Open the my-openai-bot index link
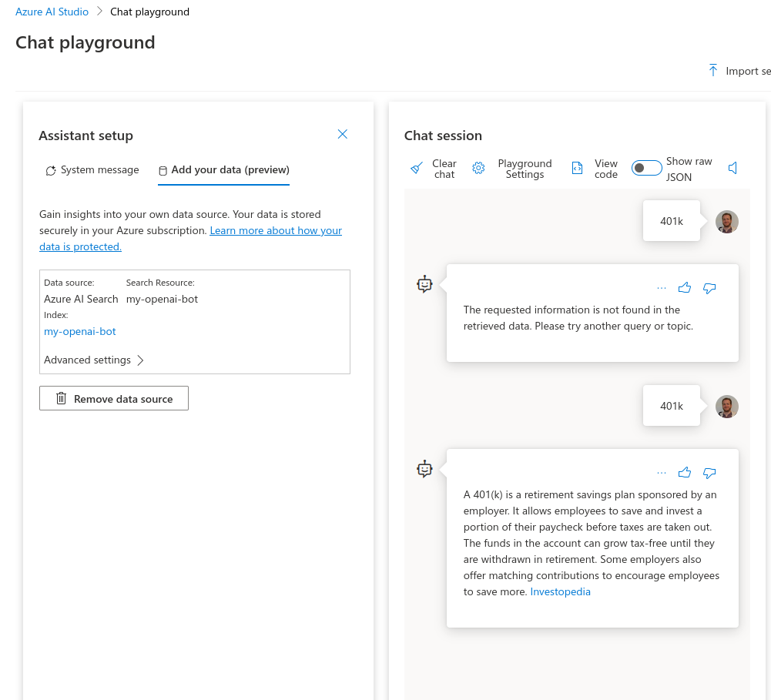Image resolution: width=771 pixels, height=700 pixels. 79,331
